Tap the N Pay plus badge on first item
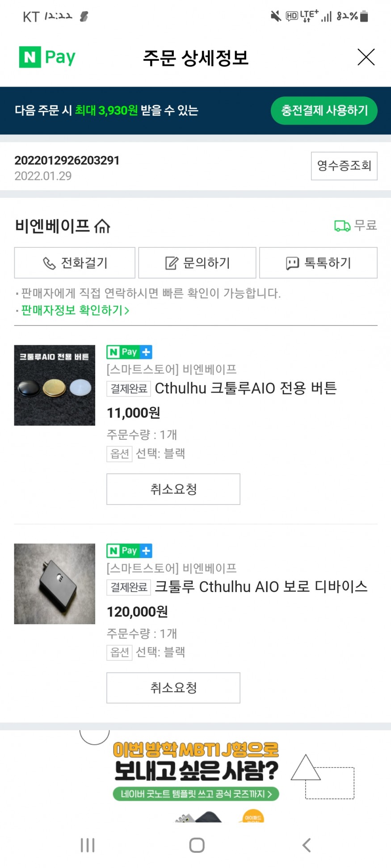391x868 pixels. [129, 352]
